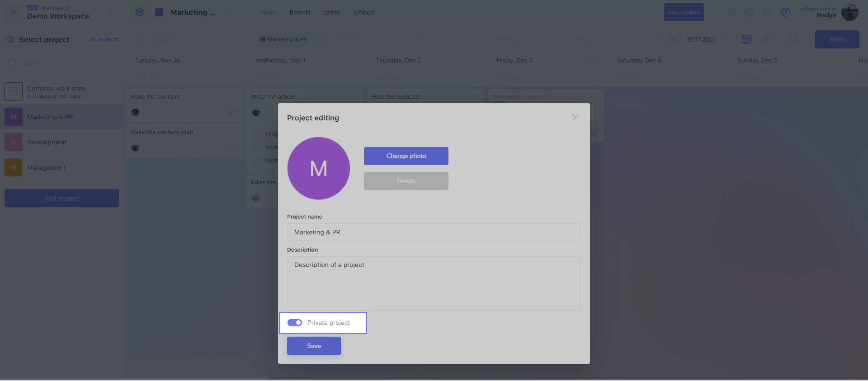Switch to the list view icon

(x=765, y=39)
